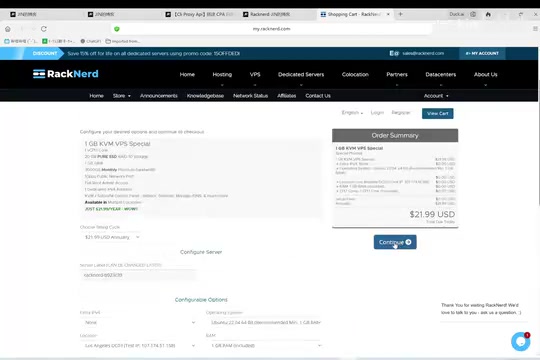The height and width of the screenshot is (360, 540).
Task: Open the Hosting main menu
Action: click(222, 74)
